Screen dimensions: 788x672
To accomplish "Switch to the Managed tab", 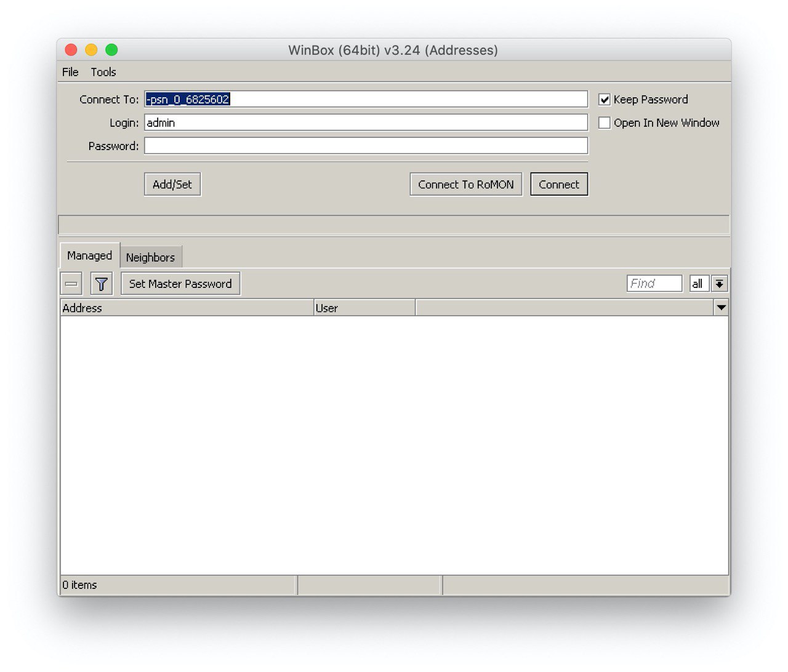I will 90,255.
